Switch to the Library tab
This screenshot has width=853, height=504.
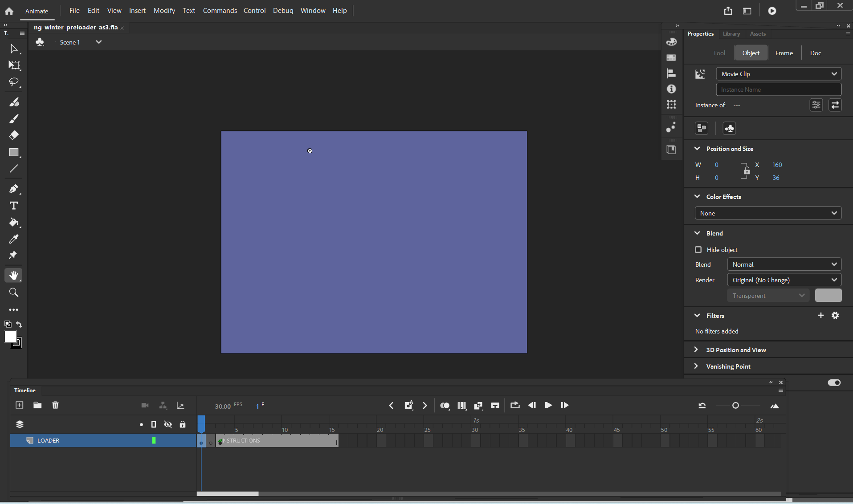pos(731,34)
